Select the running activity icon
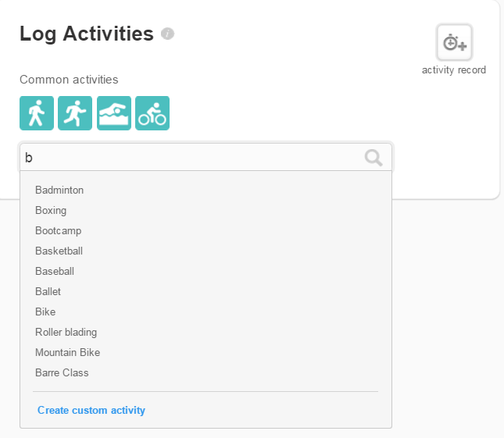Viewport: 504px width, 438px height. click(x=75, y=113)
